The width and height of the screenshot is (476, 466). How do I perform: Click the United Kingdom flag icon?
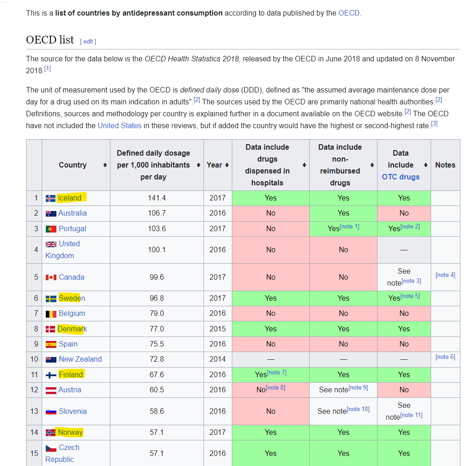coord(51,244)
